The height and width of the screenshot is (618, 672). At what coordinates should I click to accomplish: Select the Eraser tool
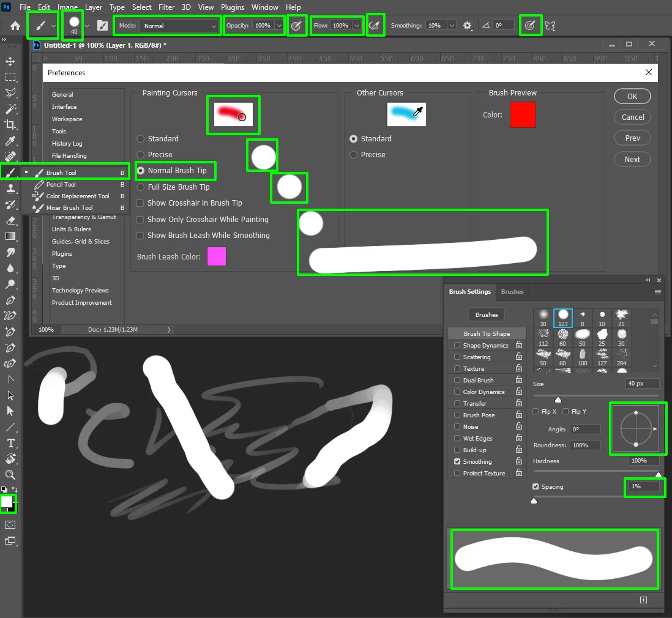(x=10, y=220)
